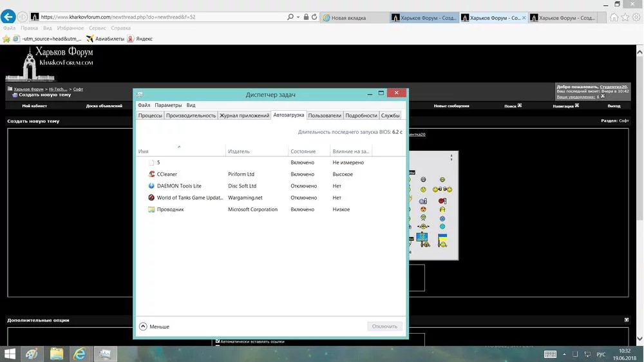Insert the beer mugs cheers smiley
The height and width of the screenshot is (362, 644).
(x=442, y=189)
